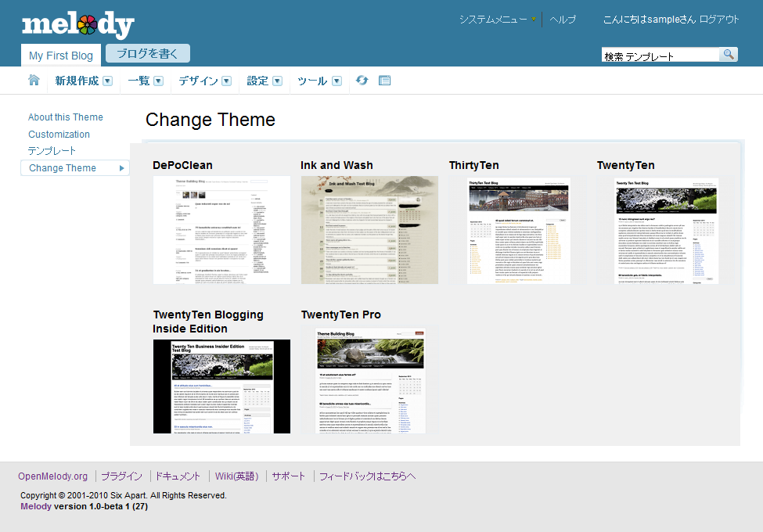Select the TwentyTen theme thumbnail
The width and height of the screenshot is (763, 532).
(666, 230)
